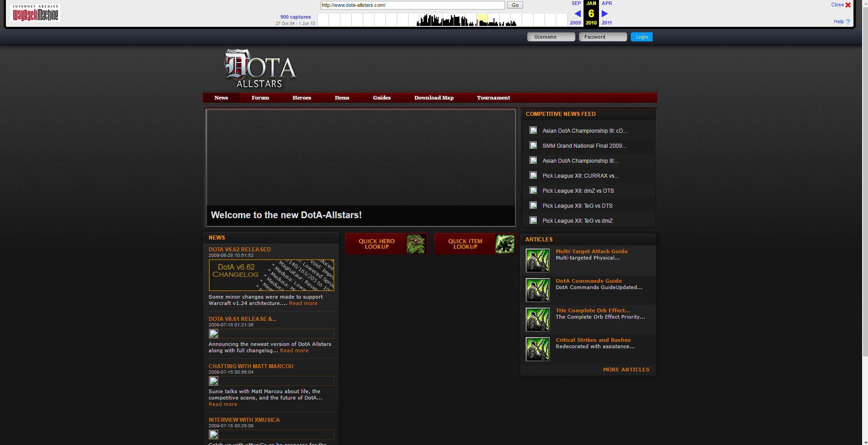The image size is (868, 445).
Task: Click image icon beside Asian DotA Championship III: cD
Action: pos(533,130)
